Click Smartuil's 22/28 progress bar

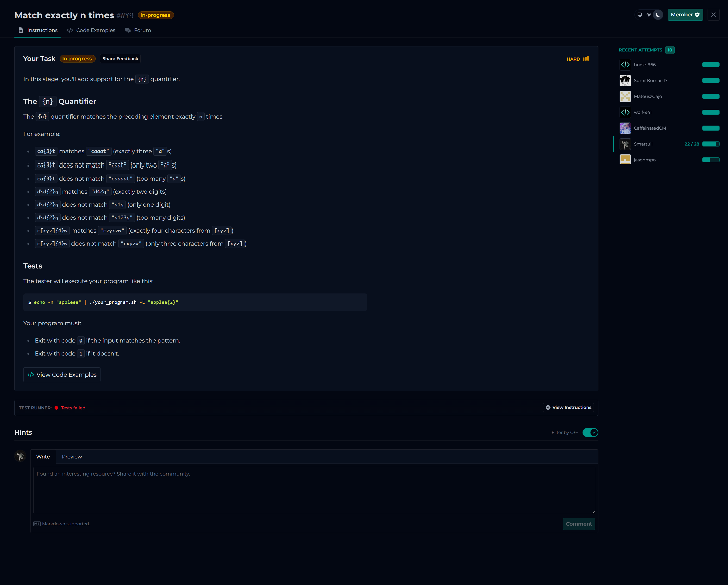710,144
